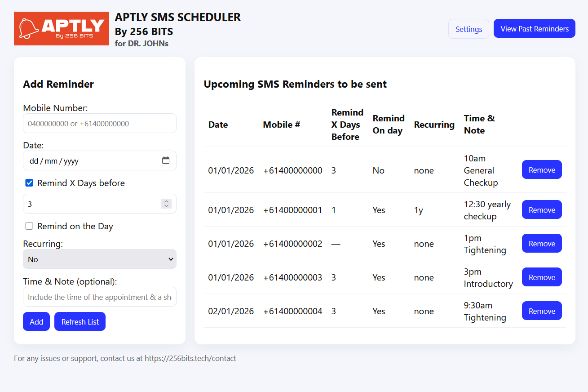Focus the Mobile Number input field
Image resolution: width=588 pixels, height=392 pixels.
[100, 123]
